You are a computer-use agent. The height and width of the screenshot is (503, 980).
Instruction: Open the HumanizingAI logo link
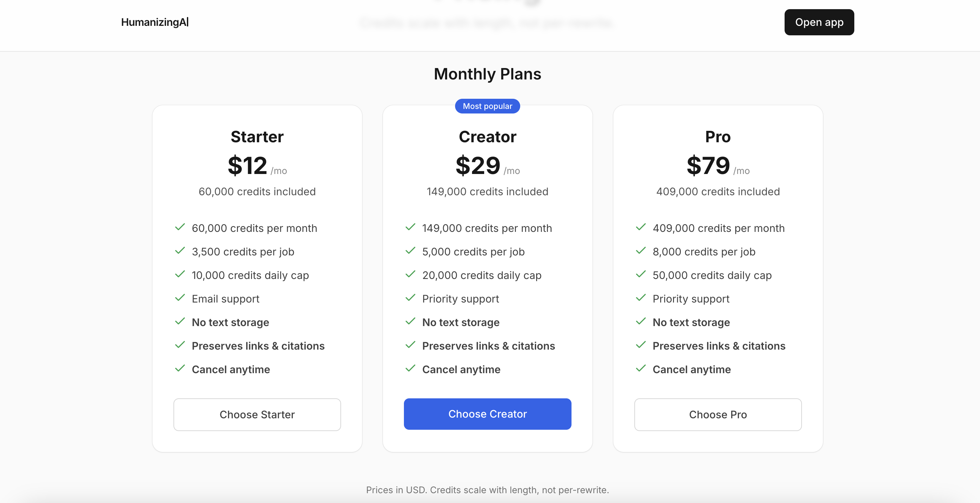pyautogui.click(x=154, y=23)
